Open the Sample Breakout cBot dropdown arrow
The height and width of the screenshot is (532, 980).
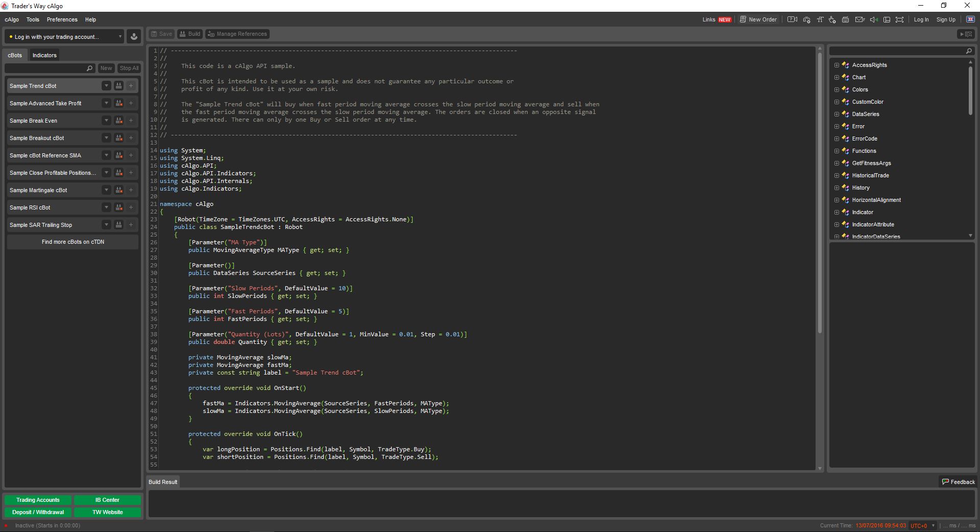click(x=106, y=138)
